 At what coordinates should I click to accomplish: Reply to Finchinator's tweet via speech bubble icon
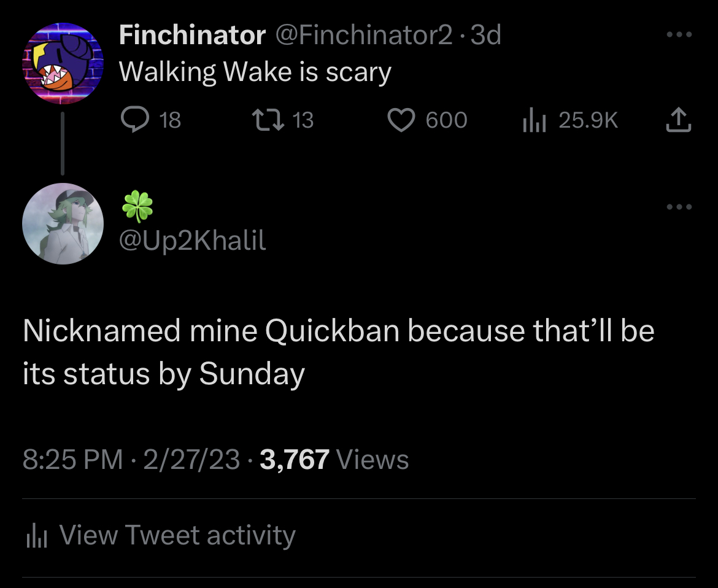pyautogui.click(x=134, y=120)
